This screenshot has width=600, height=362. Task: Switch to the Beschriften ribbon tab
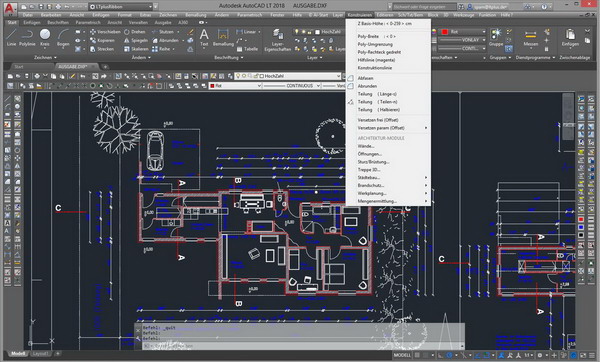click(58, 23)
